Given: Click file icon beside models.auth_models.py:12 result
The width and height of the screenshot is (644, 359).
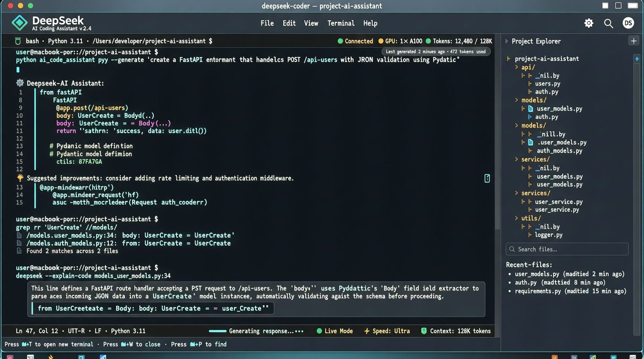Looking at the screenshot, I should pyautogui.click(x=19, y=243).
